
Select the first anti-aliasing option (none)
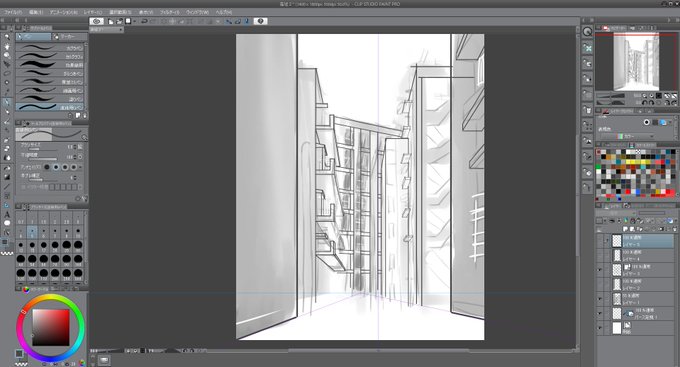click(47, 167)
